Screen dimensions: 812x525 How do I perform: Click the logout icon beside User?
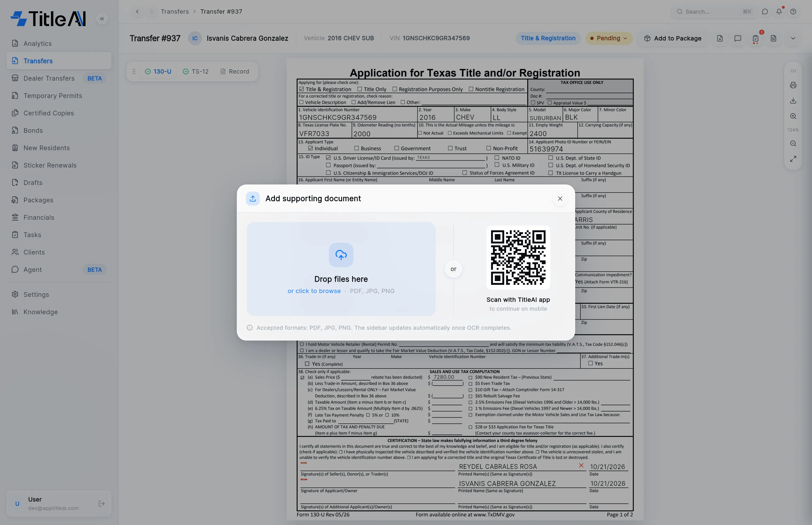click(x=101, y=504)
